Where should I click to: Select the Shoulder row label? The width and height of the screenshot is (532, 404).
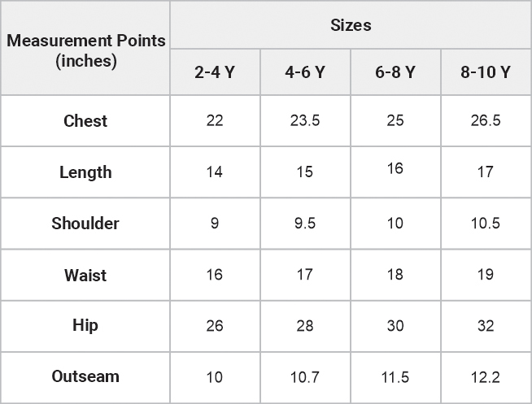click(x=85, y=224)
